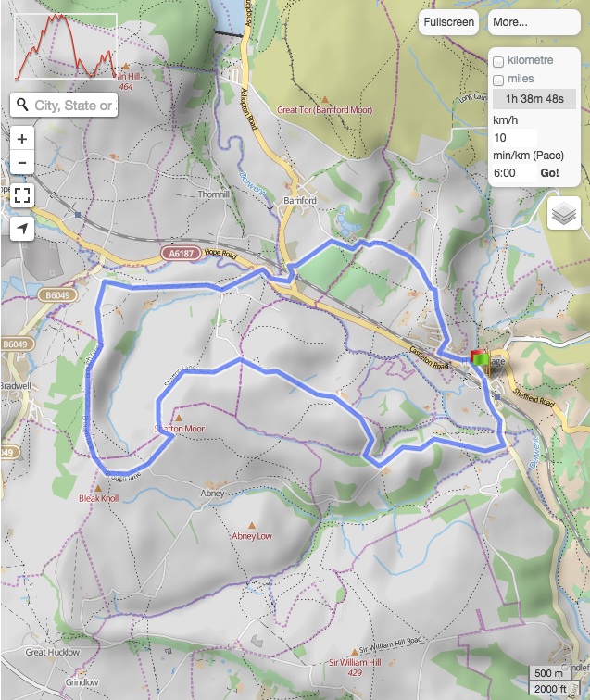This screenshot has height=700, width=590.
Task: Click the search magnifier icon
Action: pyautogui.click(x=21, y=106)
